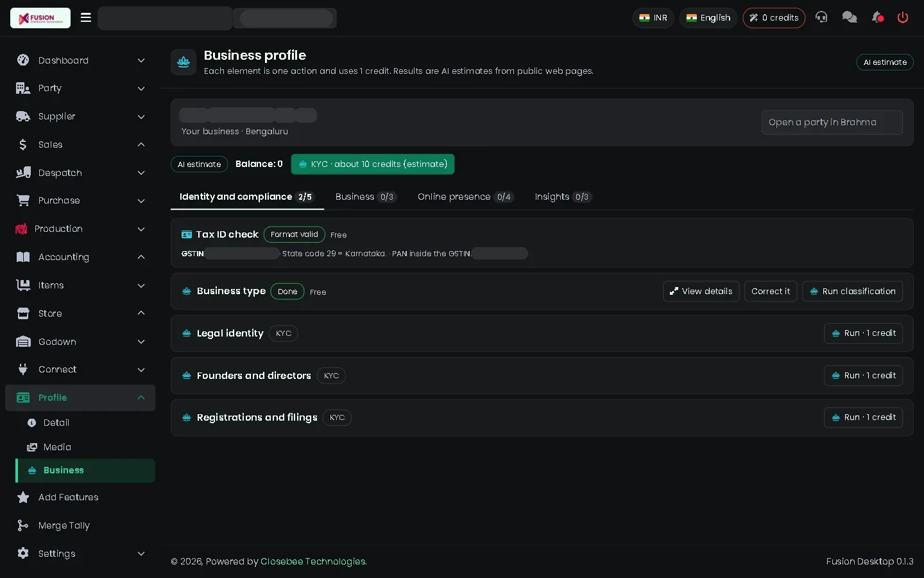Screen dimensions: 924x578
Task: Collapse the Sales menu chevron
Action: coord(141,144)
